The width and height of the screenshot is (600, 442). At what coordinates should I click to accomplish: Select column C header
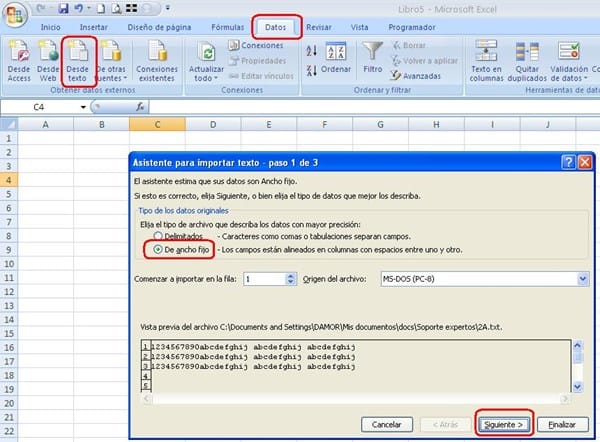[x=157, y=124]
